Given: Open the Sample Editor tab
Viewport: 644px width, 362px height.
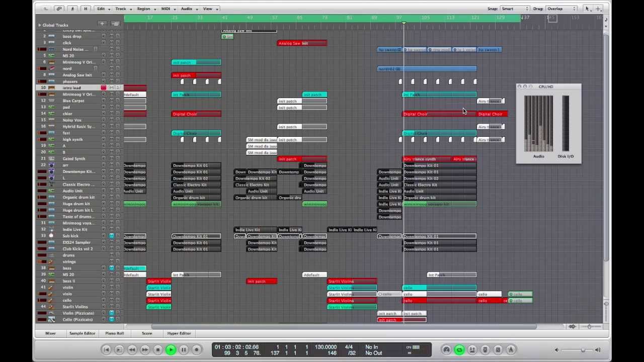Looking at the screenshot, I should 82,333.
